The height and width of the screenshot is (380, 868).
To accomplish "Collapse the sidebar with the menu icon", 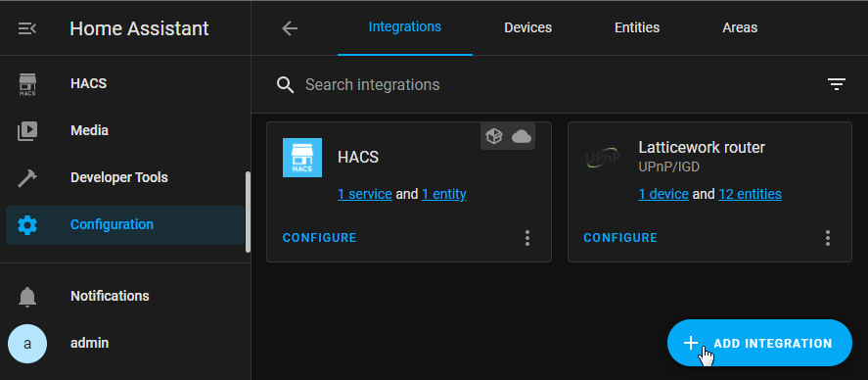I will click(x=27, y=28).
